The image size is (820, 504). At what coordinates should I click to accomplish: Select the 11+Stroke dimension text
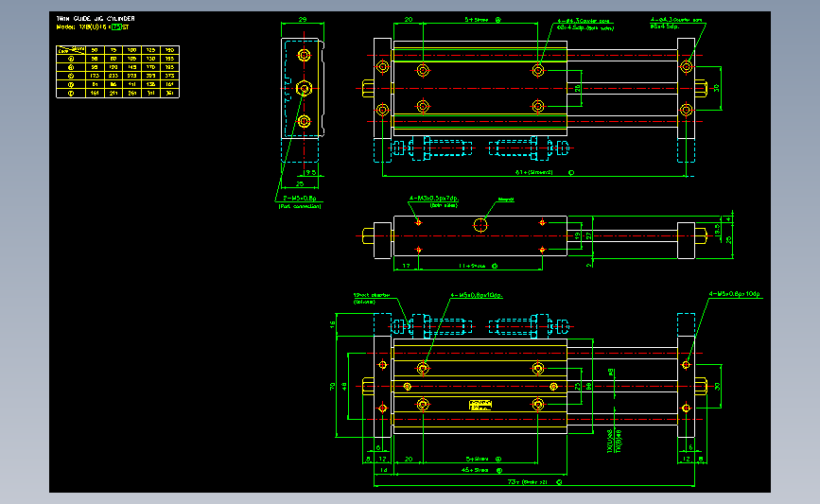472,266
